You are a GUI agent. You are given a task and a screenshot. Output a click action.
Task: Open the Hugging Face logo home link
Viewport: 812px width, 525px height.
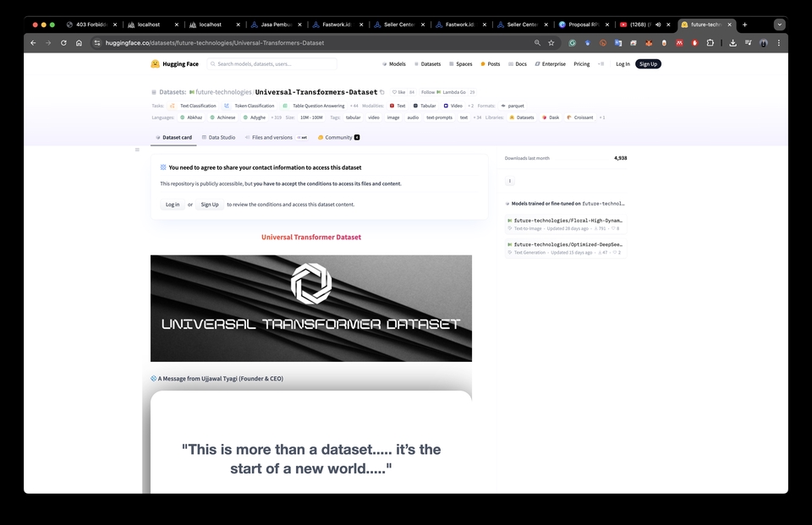pos(174,63)
